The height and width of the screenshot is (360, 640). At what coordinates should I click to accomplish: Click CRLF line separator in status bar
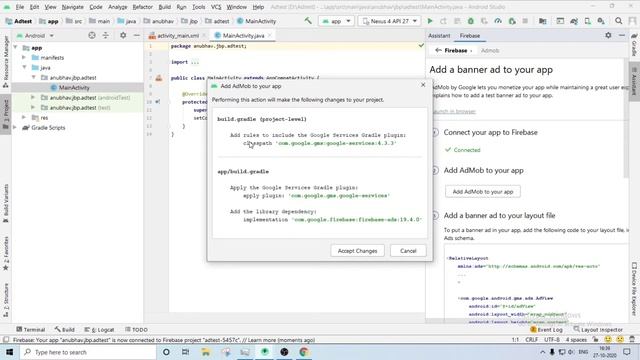click(x=531, y=340)
